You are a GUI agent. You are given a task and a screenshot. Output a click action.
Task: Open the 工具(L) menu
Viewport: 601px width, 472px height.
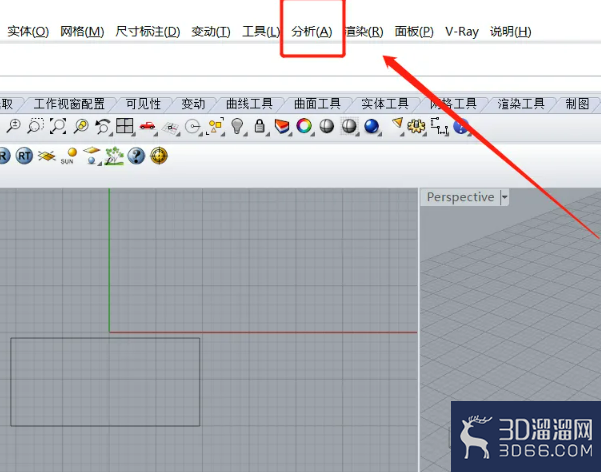tap(261, 32)
